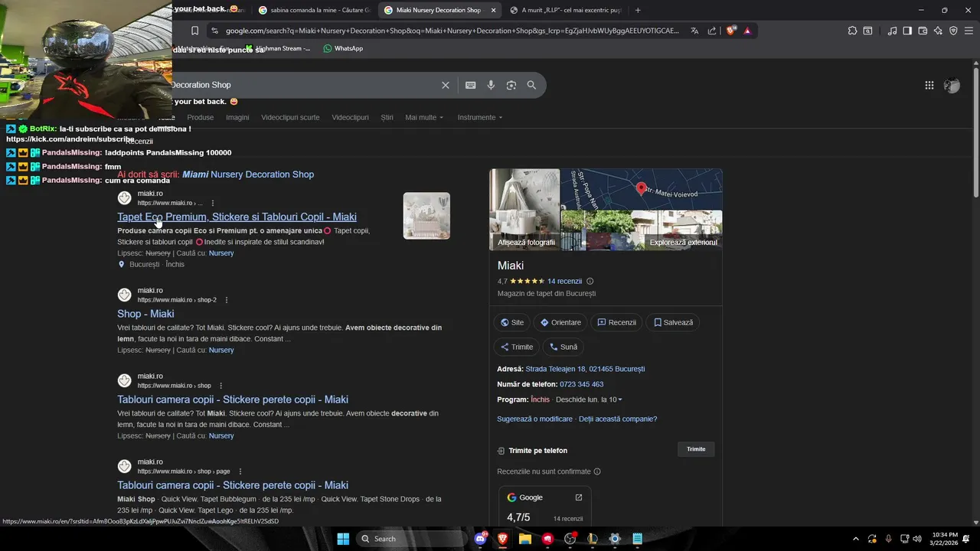Clear the Google search box with X

pos(445,85)
